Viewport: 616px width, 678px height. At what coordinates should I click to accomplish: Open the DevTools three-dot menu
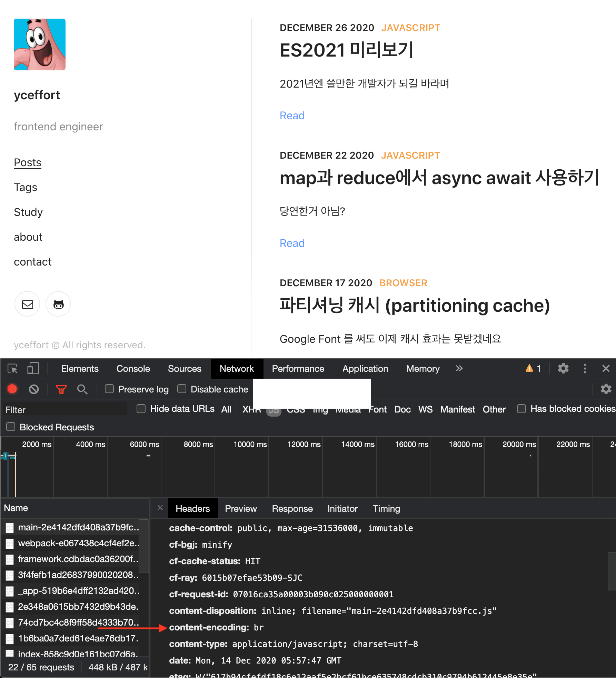[x=585, y=368]
